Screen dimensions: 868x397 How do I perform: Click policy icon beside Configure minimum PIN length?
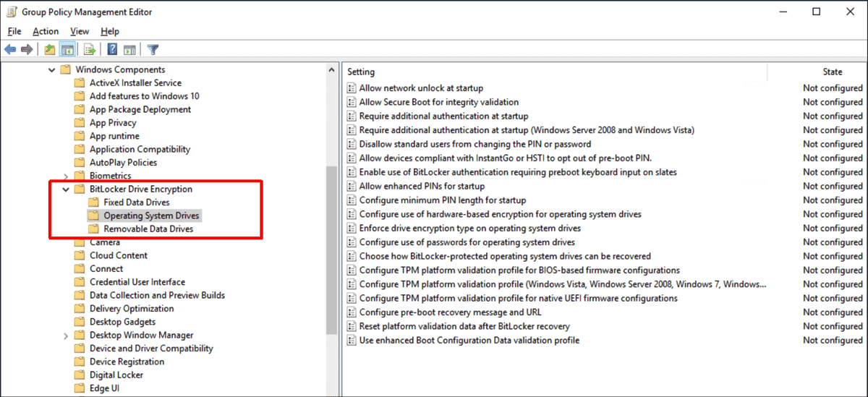pos(352,200)
